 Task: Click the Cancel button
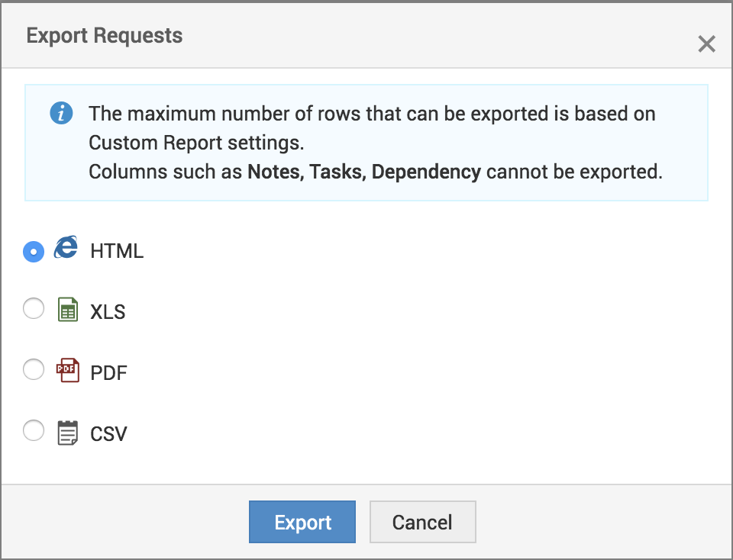422,522
